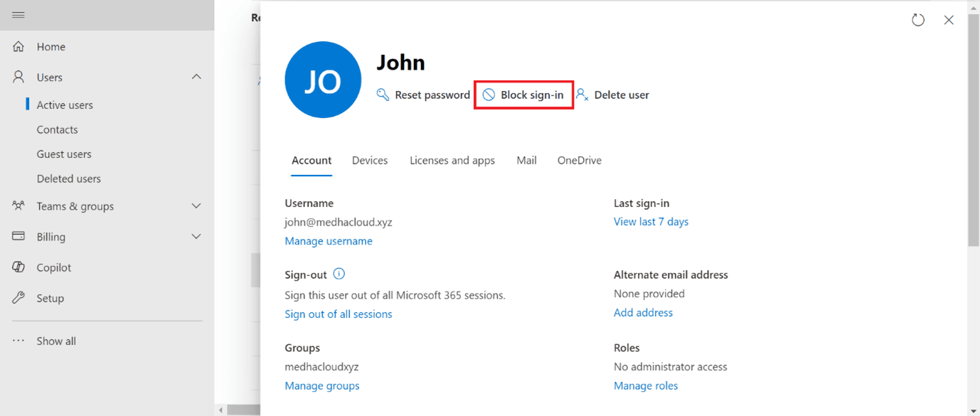Click the Copilot icon
This screenshot has width=980, height=416.
[x=18, y=267]
